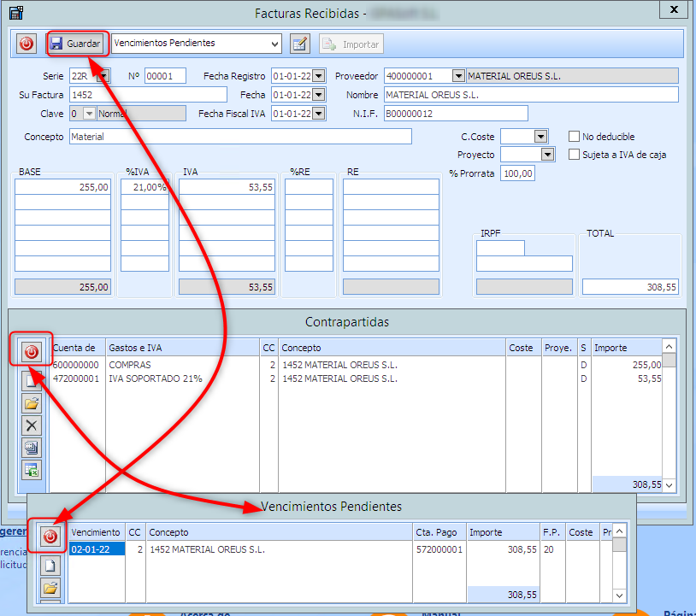Screen dimensions: 696x616
Task: Click the Guardar save button
Action: (x=76, y=44)
